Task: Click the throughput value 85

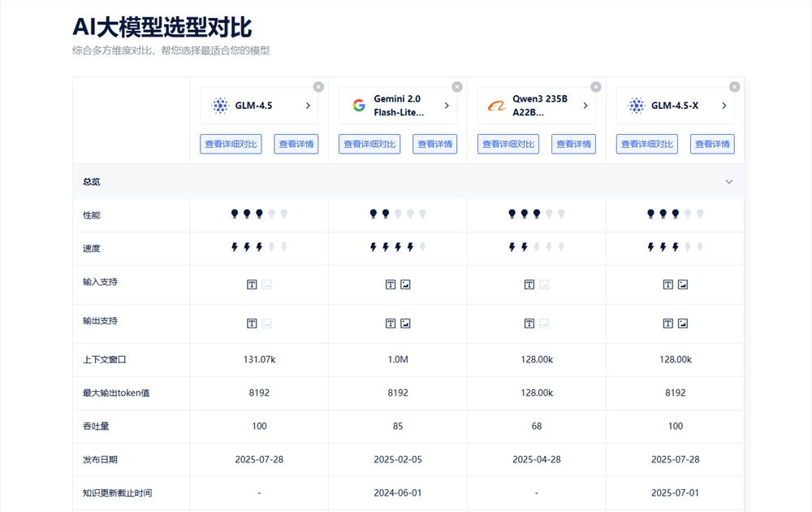Action: [398, 426]
